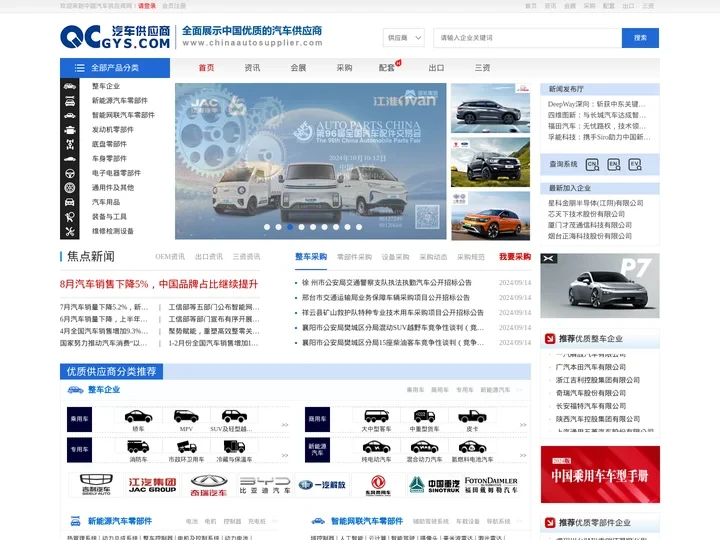Image resolution: width=720 pixels, height=540 pixels.
Task: Click the 请登录 login link
Action: [147, 6]
